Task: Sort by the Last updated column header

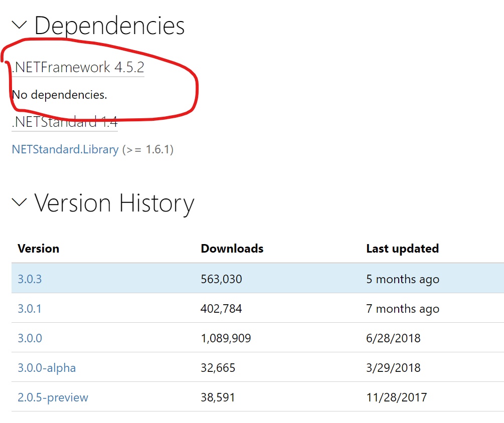Action: pos(402,248)
